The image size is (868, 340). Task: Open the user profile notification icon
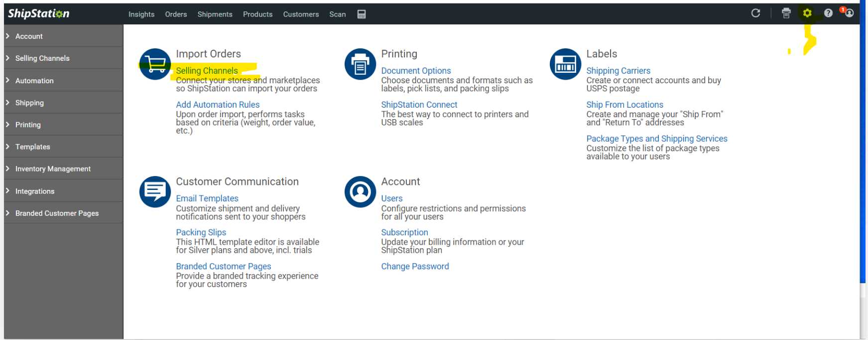(849, 13)
